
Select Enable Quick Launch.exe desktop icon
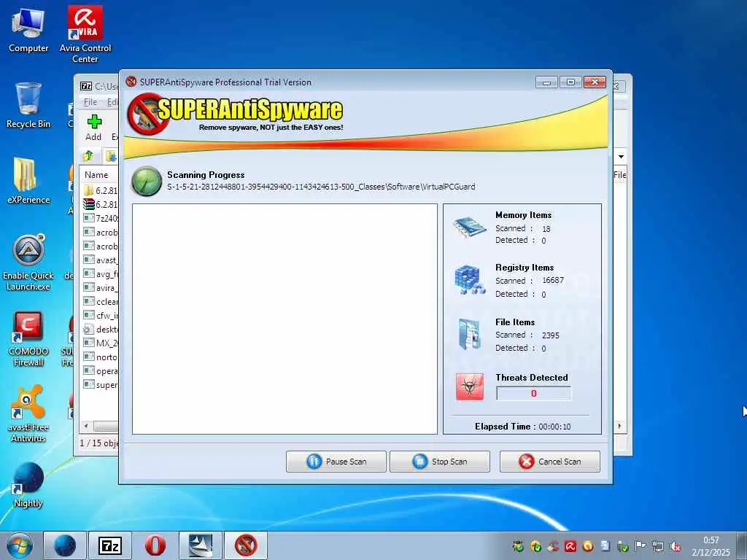28,262
